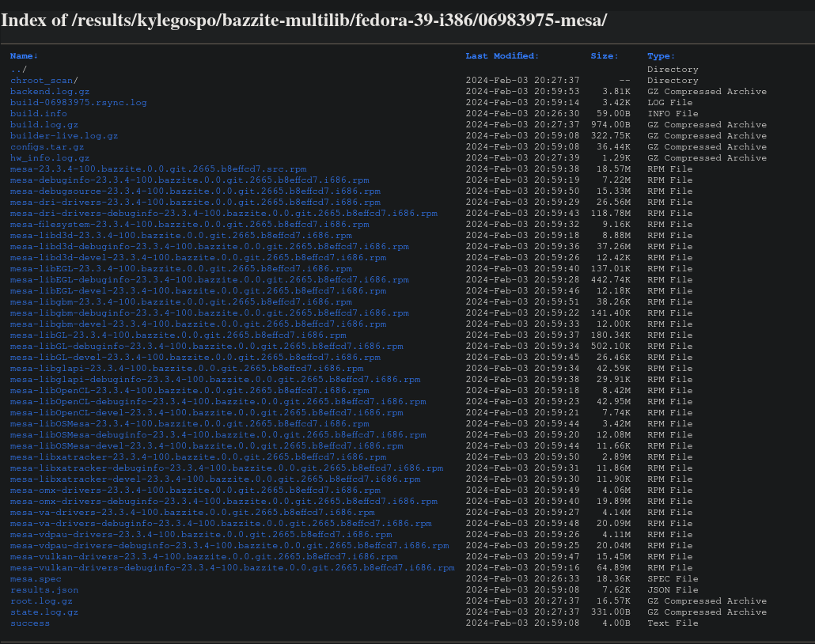Download mesa-libgbm-23.3.4 rpm
Screen dimensions: 815x644
(x=181, y=302)
